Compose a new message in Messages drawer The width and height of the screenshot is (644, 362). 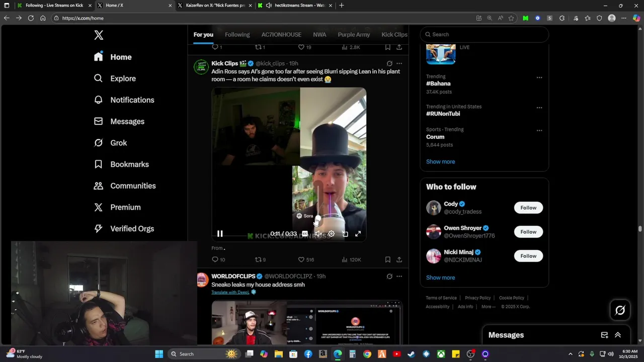tap(605, 335)
